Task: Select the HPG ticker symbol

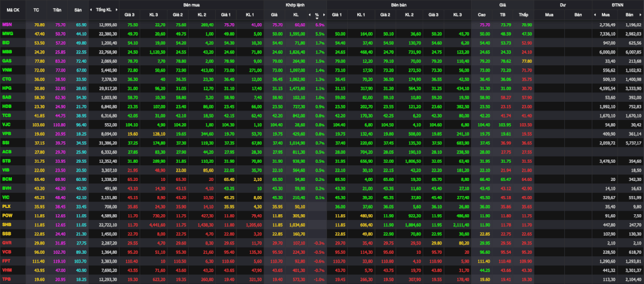Action: (x=6, y=88)
